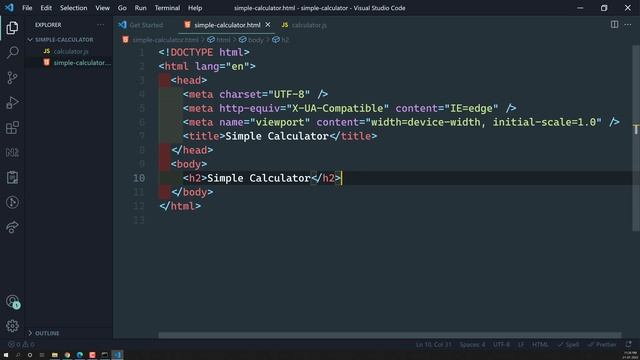This screenshot has width=640, height=360.
Task: Open the clipboard-checklist icon in activity bar
Action: 12,177
